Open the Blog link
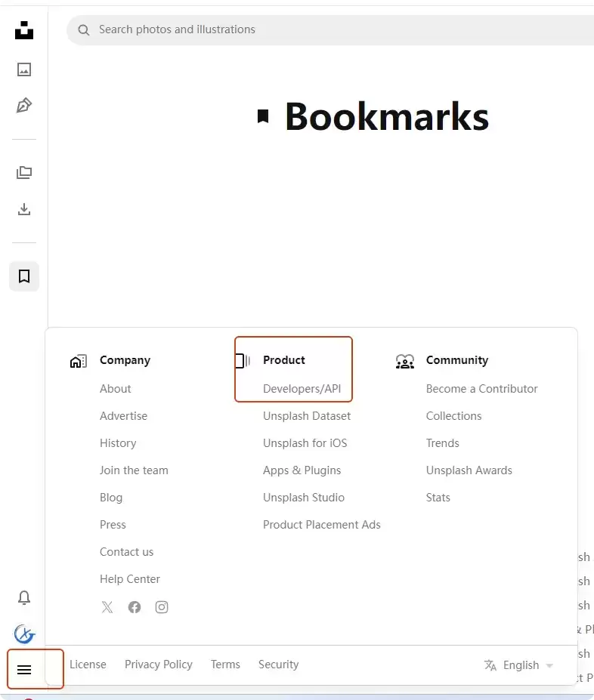This screenshot has width=594, height=700. coord(111,498)
